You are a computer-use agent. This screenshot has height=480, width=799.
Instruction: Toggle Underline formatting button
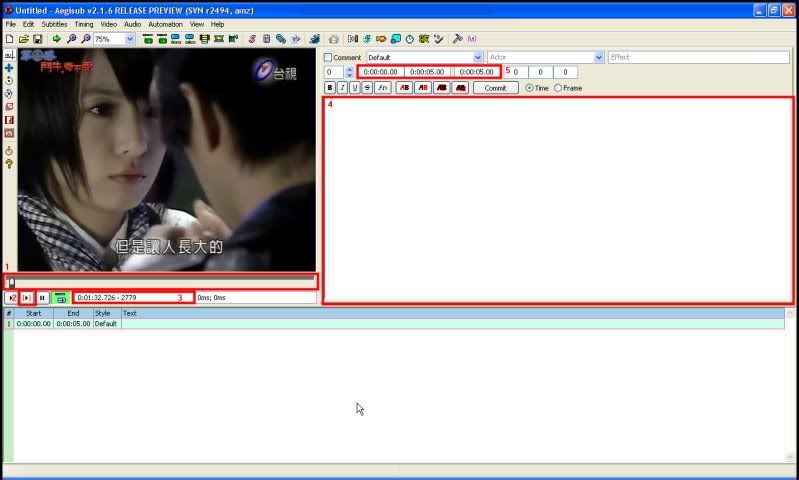point(355,88)
